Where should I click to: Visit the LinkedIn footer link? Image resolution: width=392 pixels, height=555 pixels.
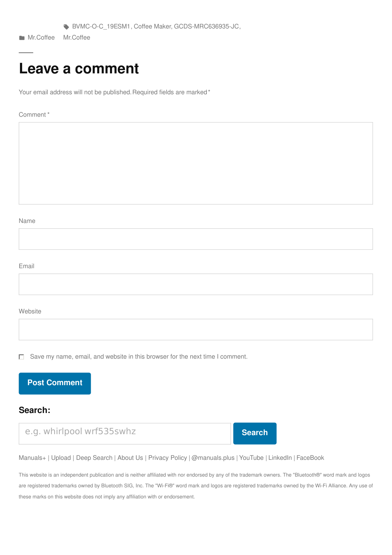[280, 458]
